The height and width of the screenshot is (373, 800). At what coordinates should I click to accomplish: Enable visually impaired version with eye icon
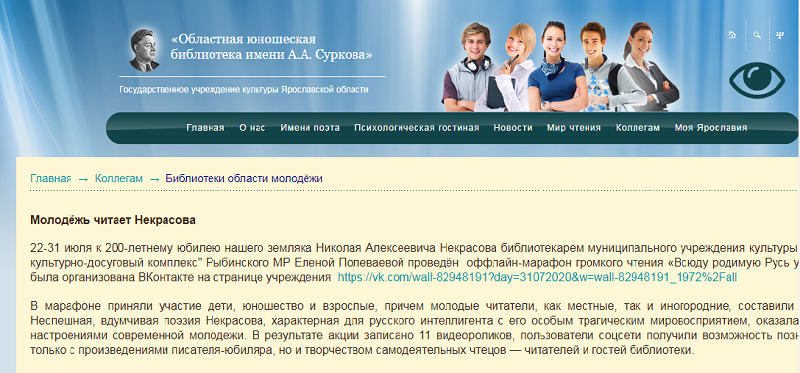757,80
